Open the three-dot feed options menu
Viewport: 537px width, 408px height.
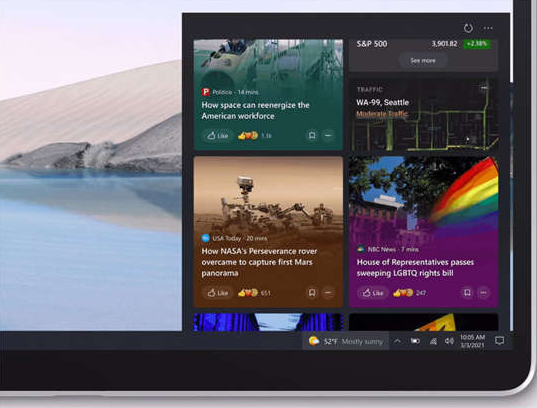pos(488,28)
